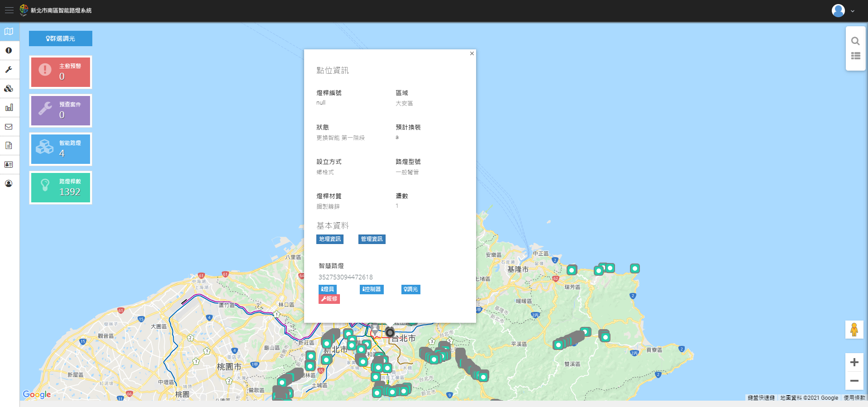Switch to the 地理資訊 tab
Viewport: 868px width, 407px height.
click(x=329, y=239)
